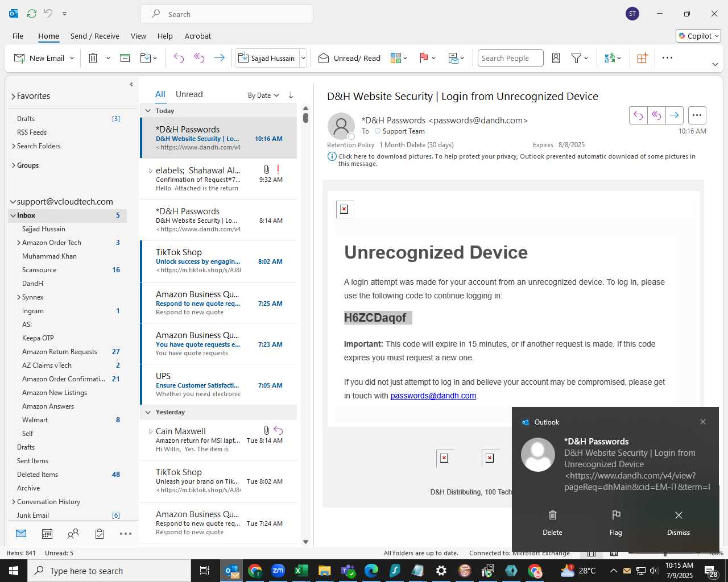Open the TikTok Shop 8:02 AM email
The width and height of the screenshot is (728, 582).
click(x=219, y=261)
